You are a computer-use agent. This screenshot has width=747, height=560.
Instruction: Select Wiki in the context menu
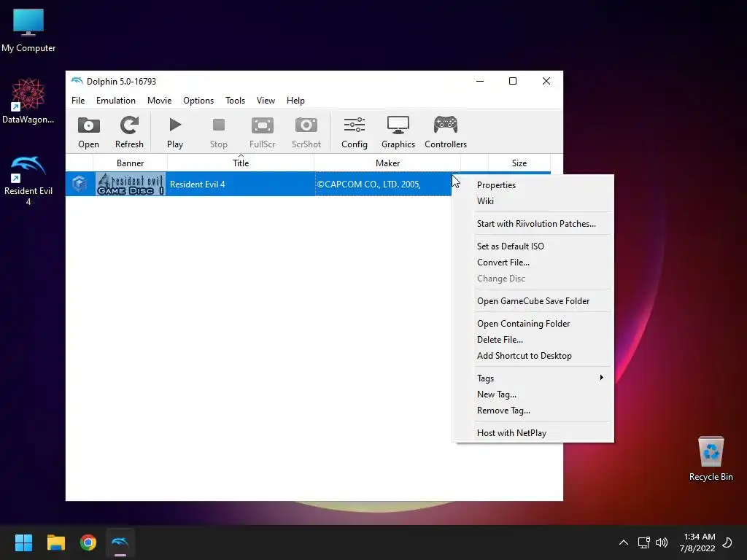coord(533,201)
